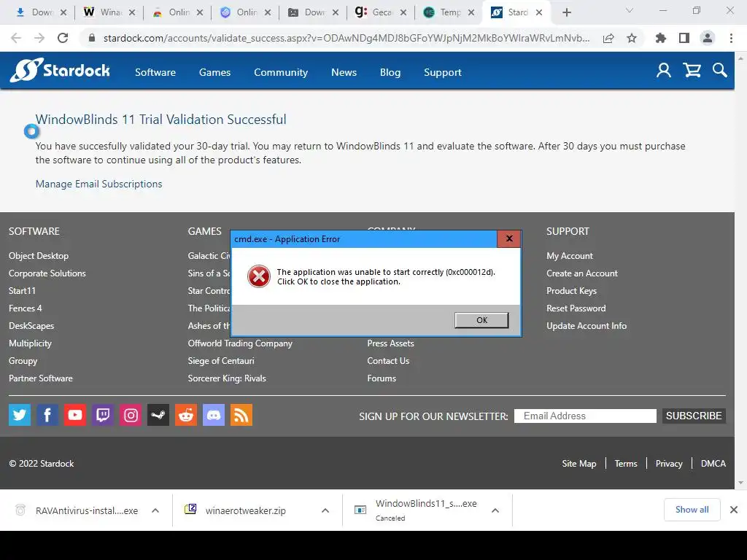
Task: Toggle the browser side panel icon
Action: click(x=684, y=38)
